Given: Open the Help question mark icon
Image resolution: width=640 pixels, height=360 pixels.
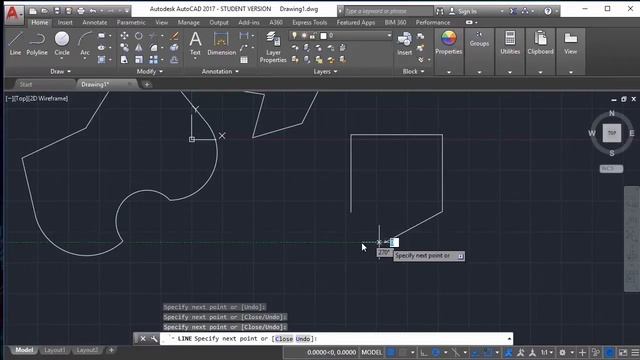Looking at the screenshot, I should [x=548, y=11].
